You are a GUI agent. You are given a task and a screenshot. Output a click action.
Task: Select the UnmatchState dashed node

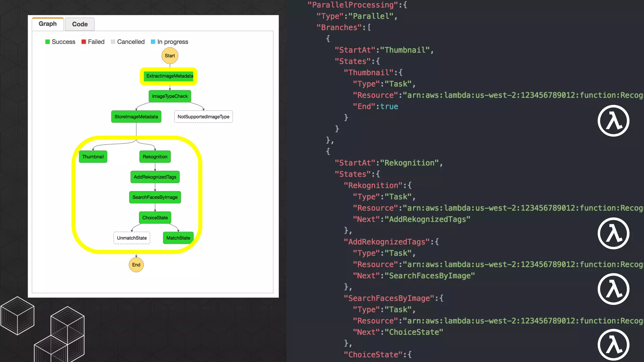pyautogui.click(x=132, y=238)
